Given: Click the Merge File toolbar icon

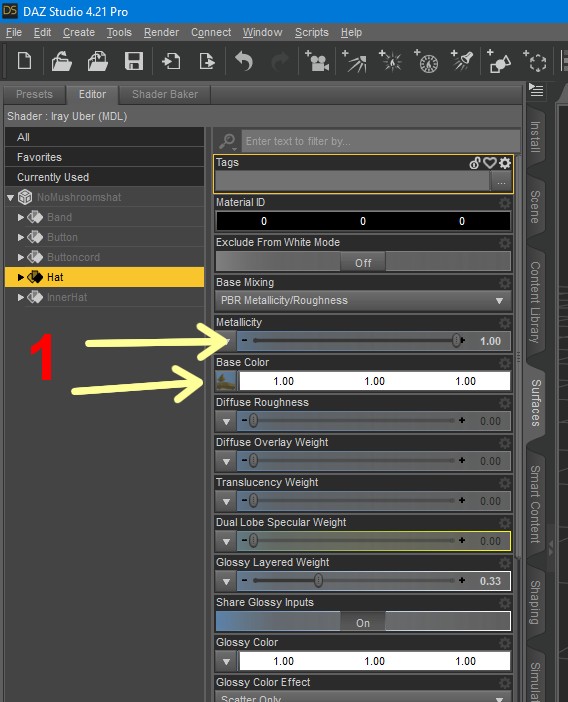Looking at the screenshot, I should (x=97, y=61).
